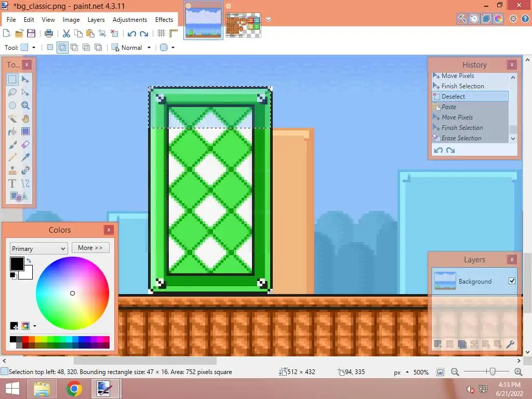The width and height of the screenshot is (532, 399).
Task: Click the Open folder toolbar icon
Action: (x=19, y=33)
